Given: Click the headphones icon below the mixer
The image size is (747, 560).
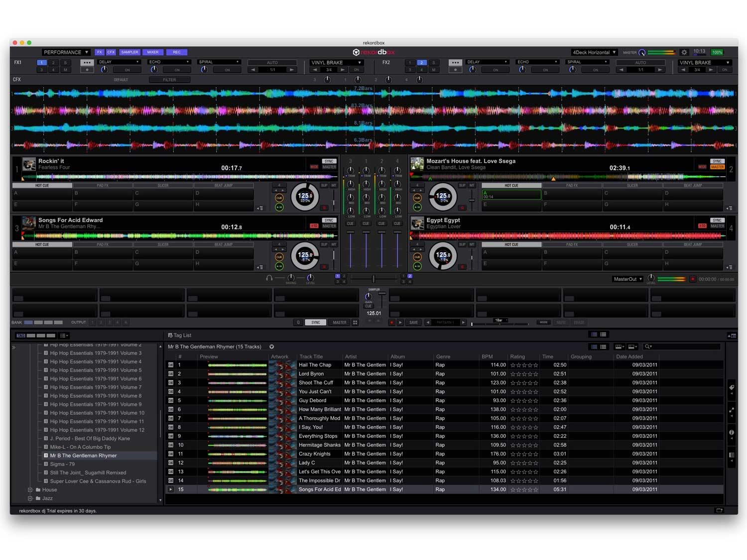Looking at the screenshot, I should [x=269, y=278].
